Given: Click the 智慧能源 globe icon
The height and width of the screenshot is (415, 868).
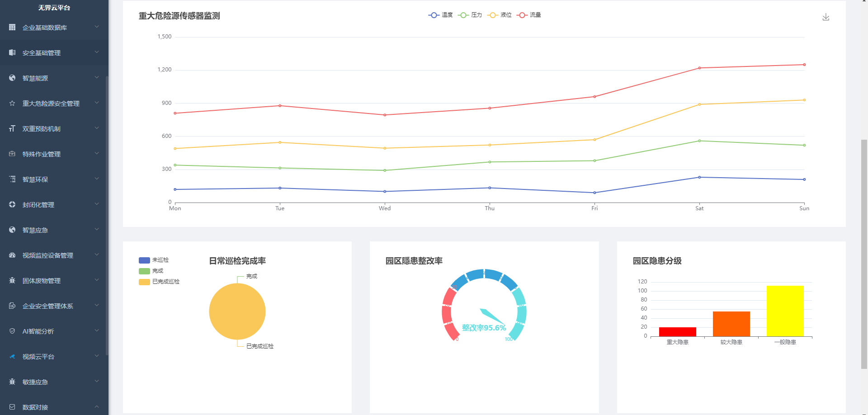Looking at the screenshot, I should point(12,78).
